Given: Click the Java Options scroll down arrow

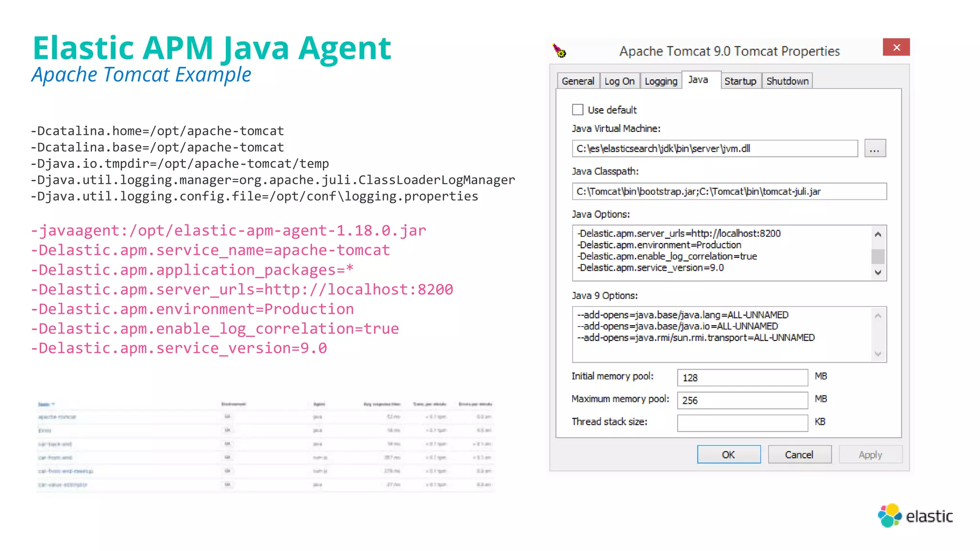Looking at the screenshot, I should [x=878, y=272].
